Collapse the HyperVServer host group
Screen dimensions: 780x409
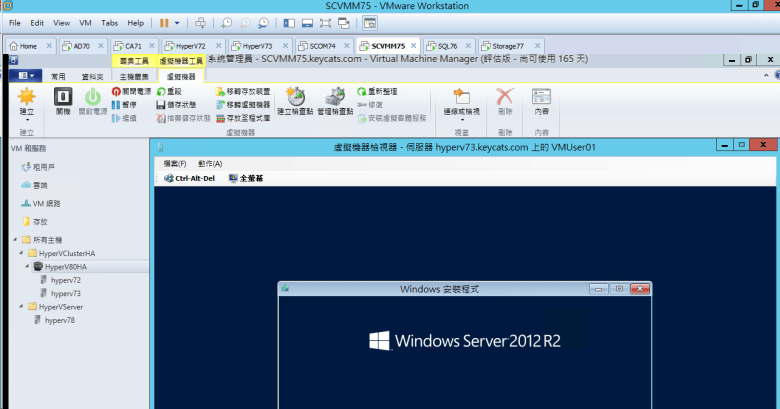[23, 307]
